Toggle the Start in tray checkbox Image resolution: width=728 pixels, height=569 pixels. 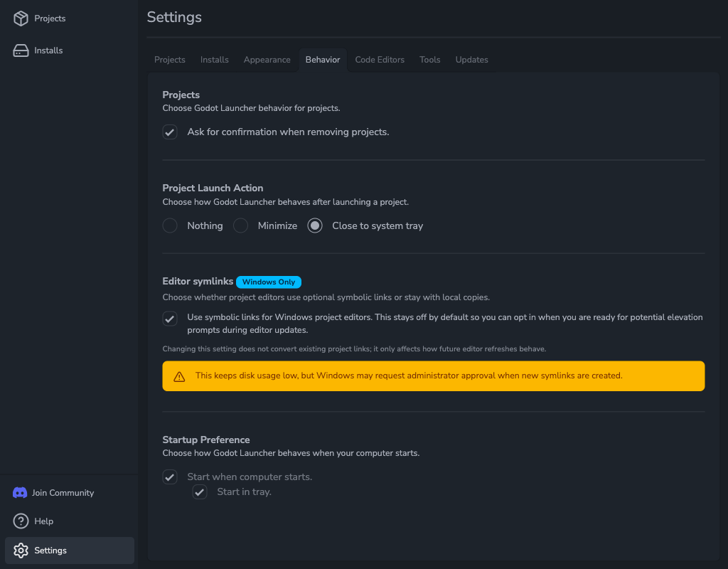pos(200,492)
